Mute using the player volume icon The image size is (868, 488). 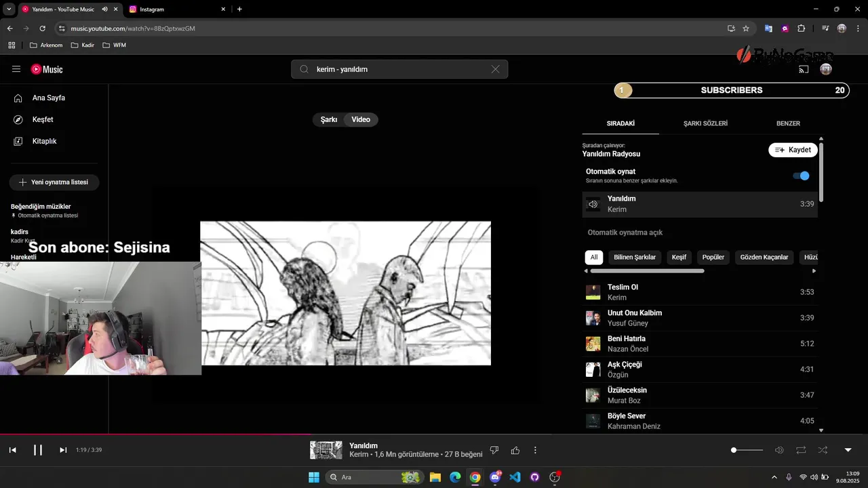coord(779,450)
